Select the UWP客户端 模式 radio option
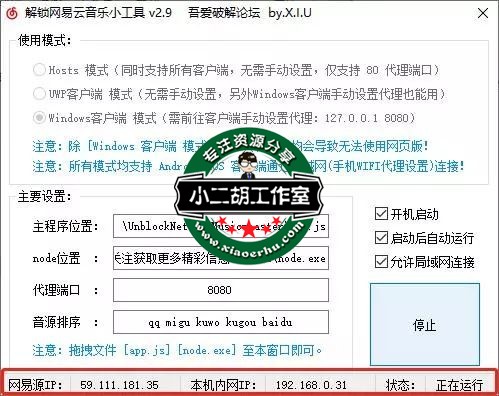Image resolution: width=499 pixels, height=396 pixels. click(x=39, y=94)
